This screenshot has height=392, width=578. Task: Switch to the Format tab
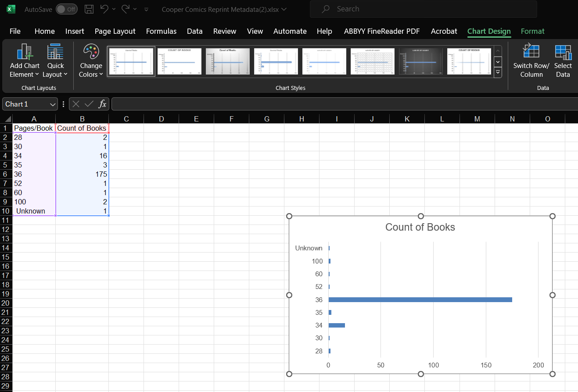tap(532, 31)
